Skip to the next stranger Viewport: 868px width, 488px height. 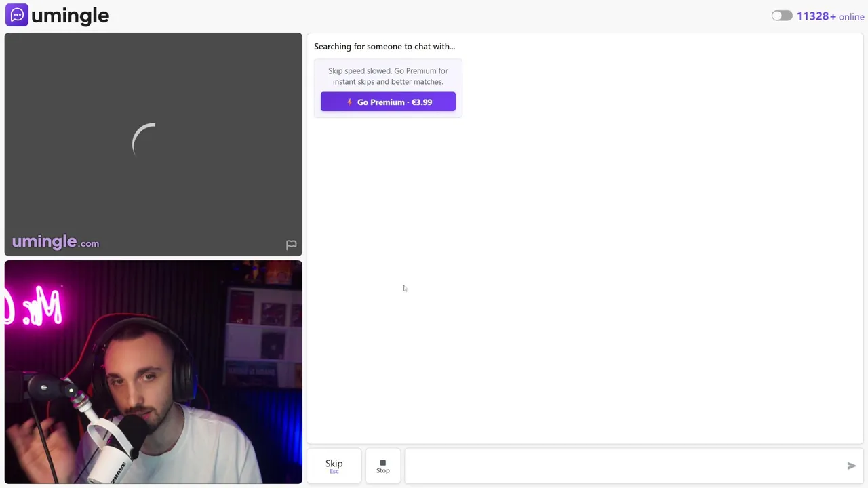pos(334,466)
